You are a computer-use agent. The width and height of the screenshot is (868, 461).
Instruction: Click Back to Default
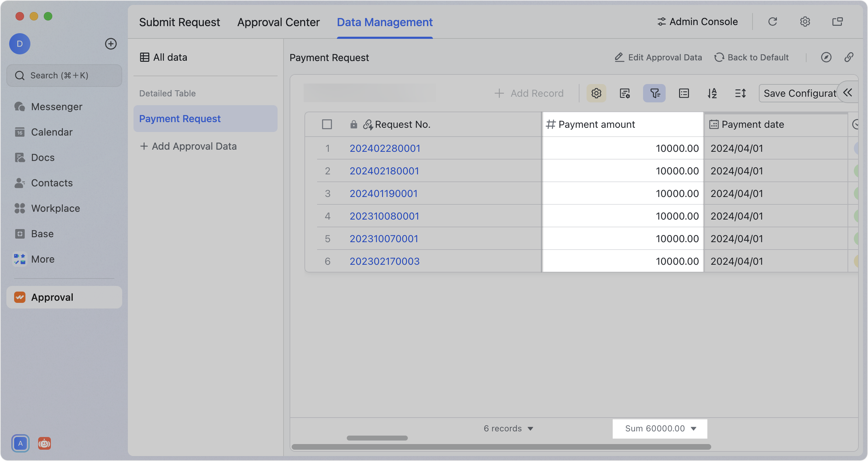751,57
